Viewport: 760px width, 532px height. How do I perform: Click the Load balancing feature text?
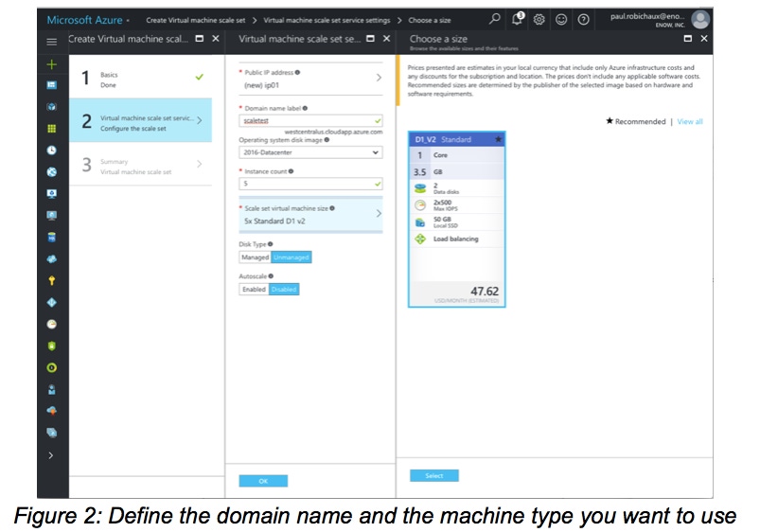tap(455, 239)
